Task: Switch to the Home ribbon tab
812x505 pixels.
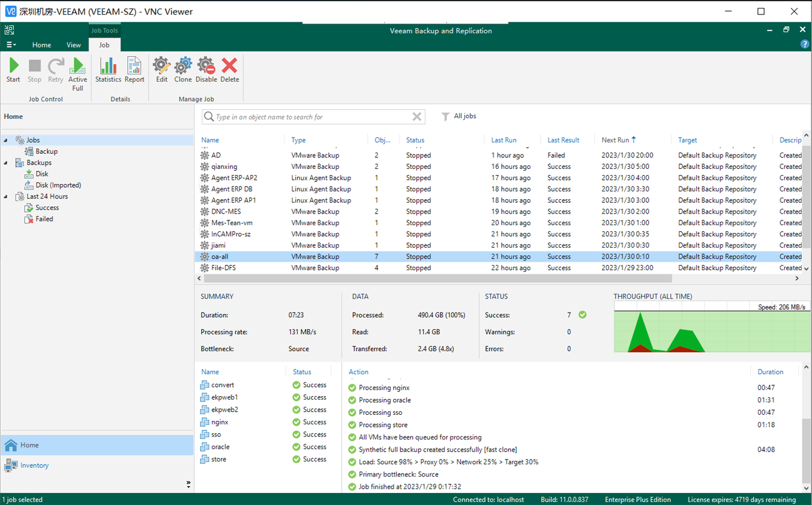Action: coord(42,45)
